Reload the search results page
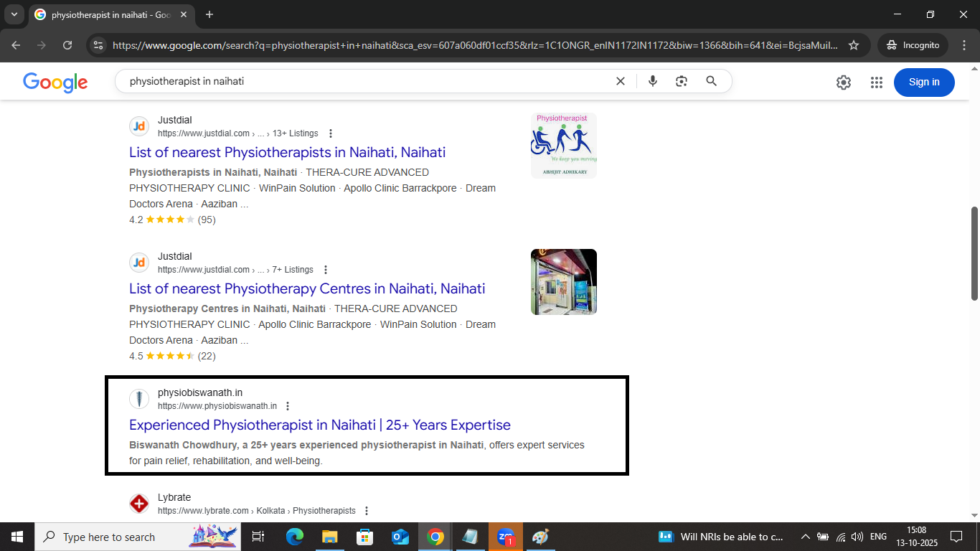Viewport: 980px width, 551px height. (x=67, y=44)
